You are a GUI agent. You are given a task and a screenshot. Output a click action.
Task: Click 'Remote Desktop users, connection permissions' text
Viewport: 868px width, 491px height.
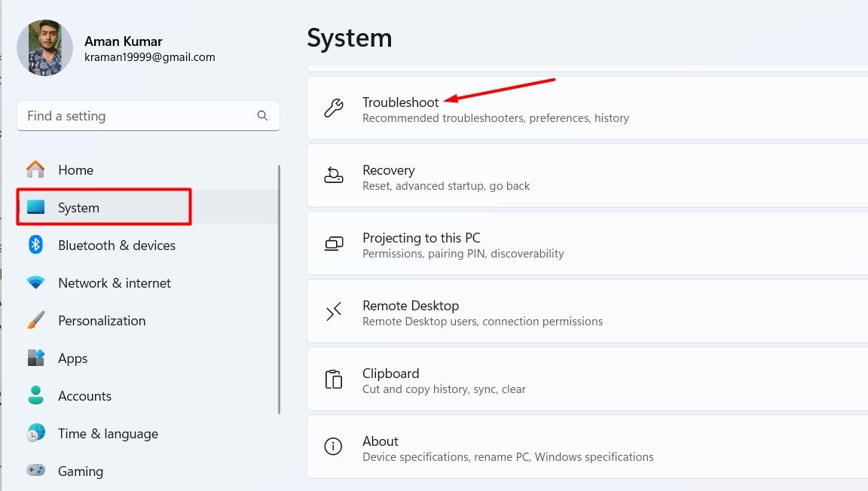pos(482,322)
